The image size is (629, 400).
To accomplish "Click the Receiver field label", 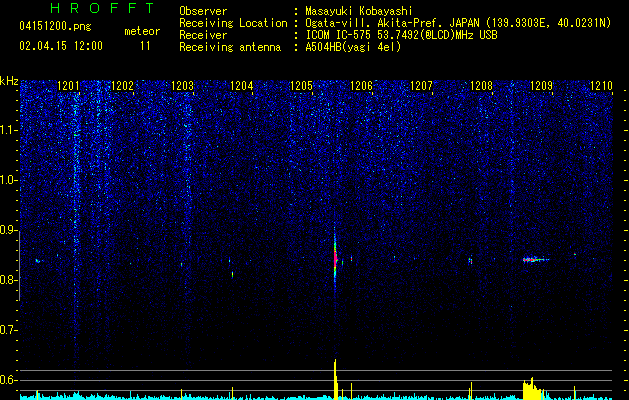I will [x=203, y=35].
